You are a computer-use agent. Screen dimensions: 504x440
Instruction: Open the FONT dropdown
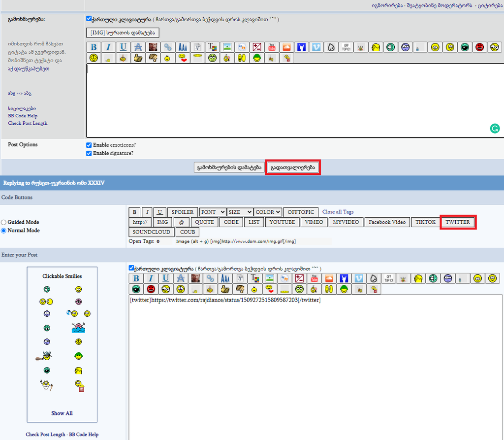click(x=213, y=212)
